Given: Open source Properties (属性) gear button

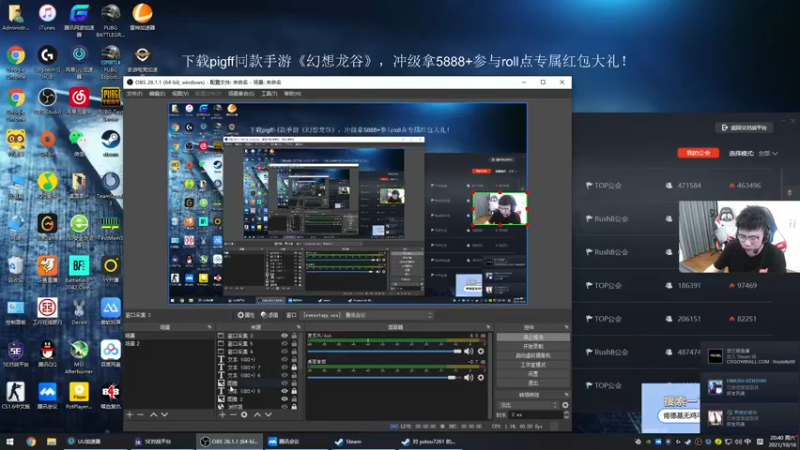Looking at the screenshot, I should (x=246, y=315).
